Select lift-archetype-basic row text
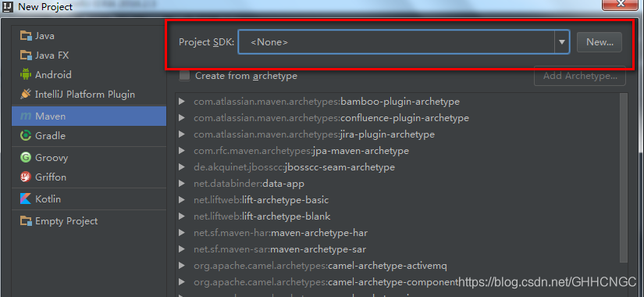The height and width of the screenshot is (297, 644). pyautogui.click(x=262, y=200)
